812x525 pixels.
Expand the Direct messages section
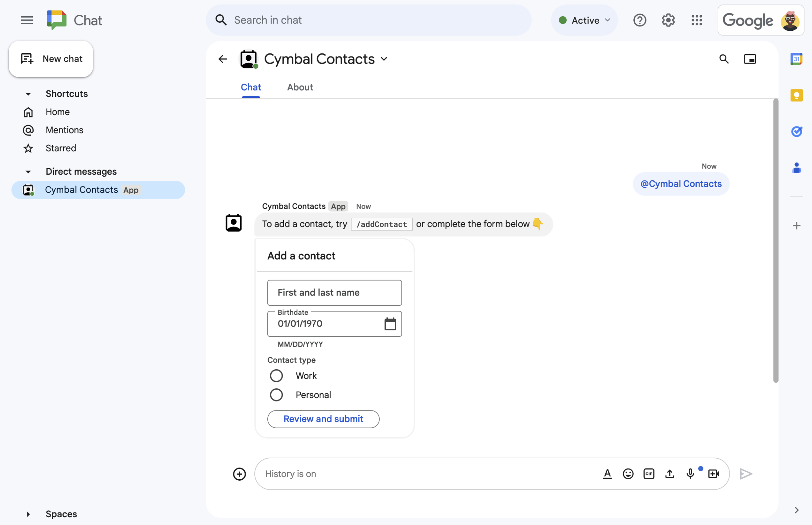click(x=27, y=171)
